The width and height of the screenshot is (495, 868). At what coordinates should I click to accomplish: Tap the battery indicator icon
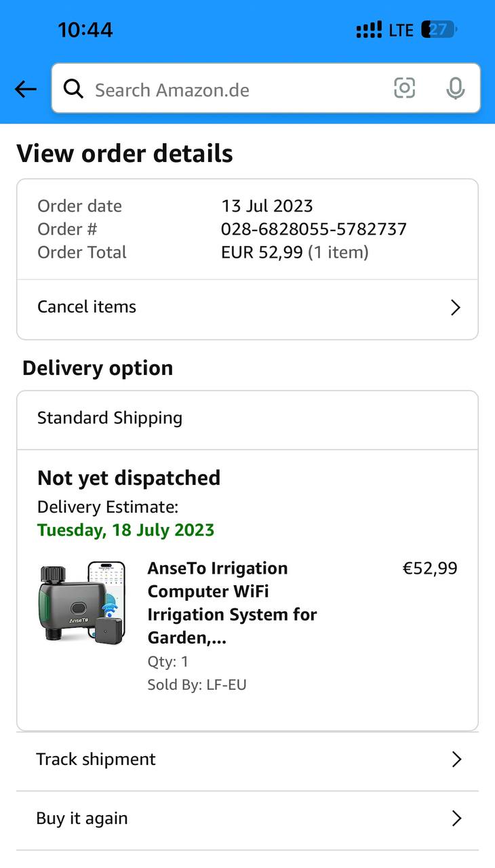click(439, 30)
